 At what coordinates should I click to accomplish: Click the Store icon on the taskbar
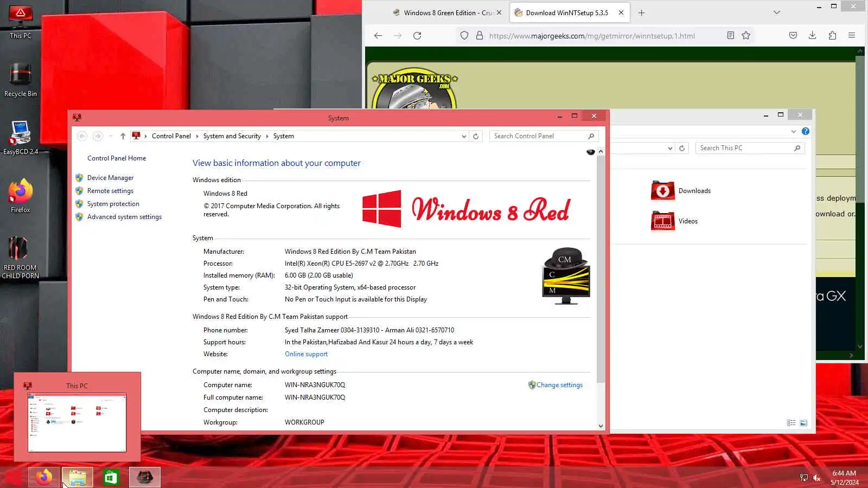coord(111,477)
